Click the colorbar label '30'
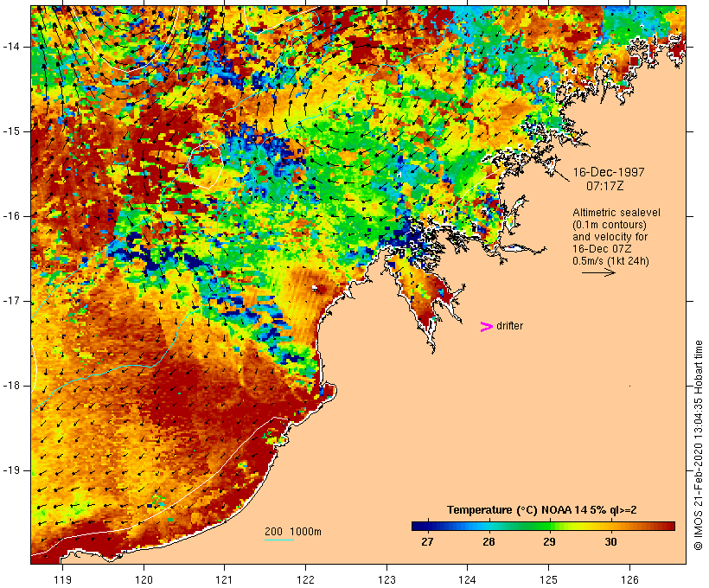The width and height of the screenshot is (709, 588). pyautogui.click(x=611, y=542)
